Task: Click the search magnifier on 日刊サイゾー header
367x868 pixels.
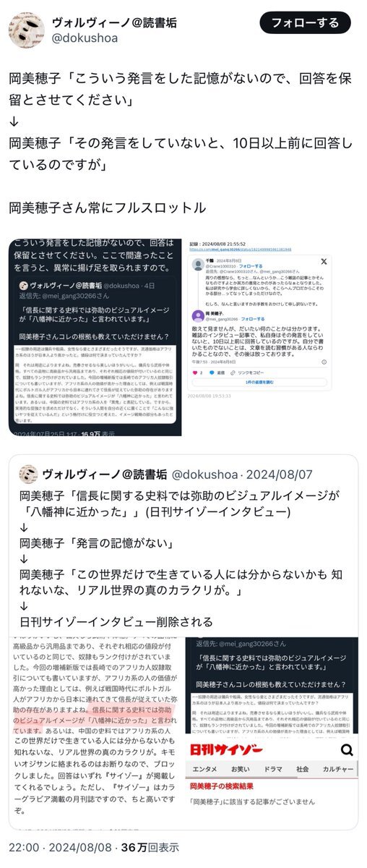Action: [x=346, y=749]
